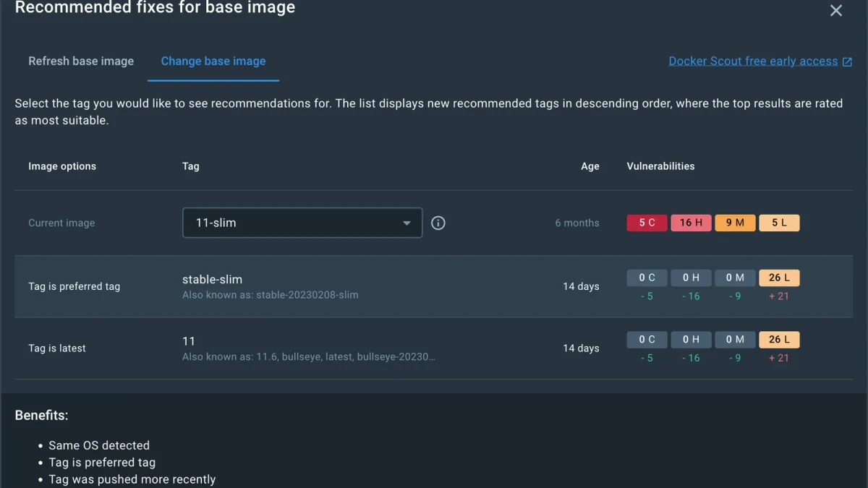
Task: Select the 9 M medium vulnerabilities badge
Action: coord(735,223)
